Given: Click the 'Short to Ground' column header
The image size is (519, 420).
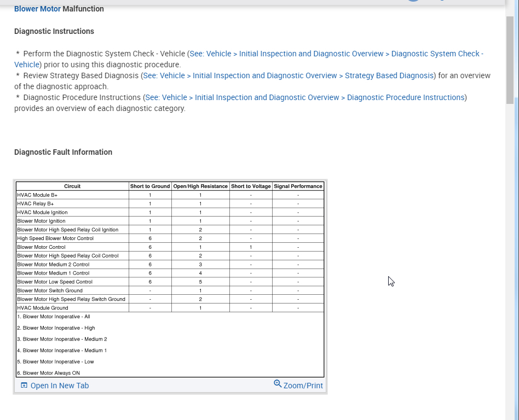Looking at the screenshot, I should [150, 186].
